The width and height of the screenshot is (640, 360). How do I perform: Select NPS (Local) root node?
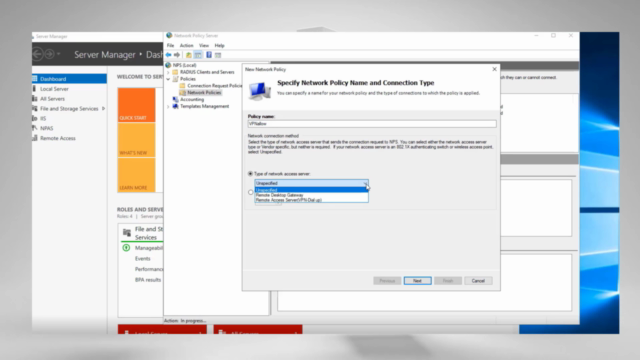tap(184, 65)
